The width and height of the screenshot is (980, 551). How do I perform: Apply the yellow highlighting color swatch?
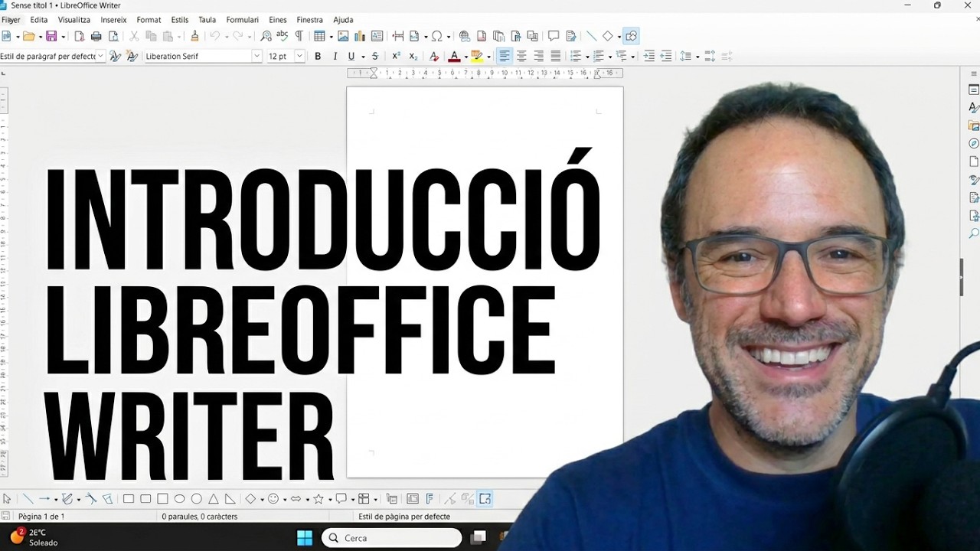[x=477, y=56]
